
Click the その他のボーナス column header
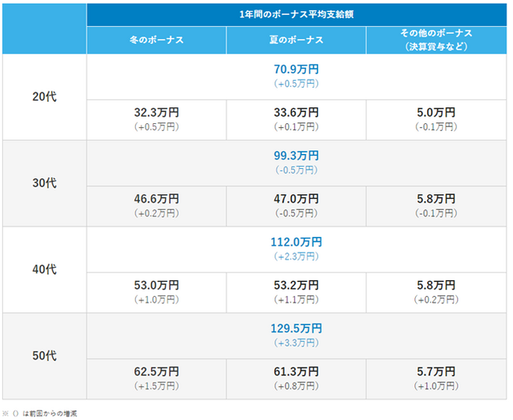pyautogui.click(x=436, y=39)
